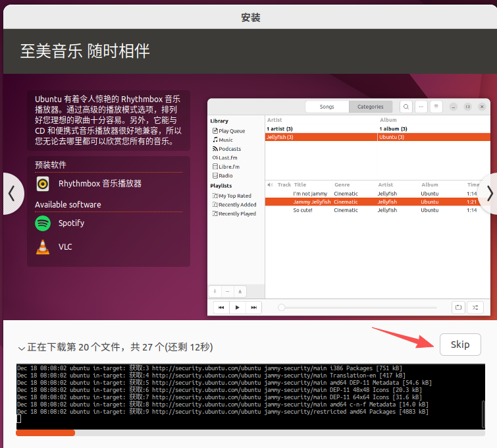The width and height of the screenshot is (497, 448).
Task: Select the track Jammy Jellyfish
Action: coord(377,202)
